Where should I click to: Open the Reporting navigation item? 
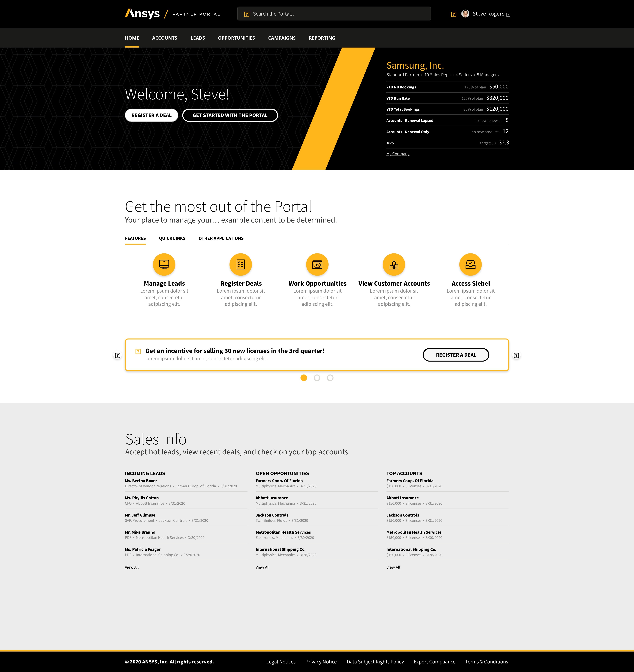pos(322,38)
